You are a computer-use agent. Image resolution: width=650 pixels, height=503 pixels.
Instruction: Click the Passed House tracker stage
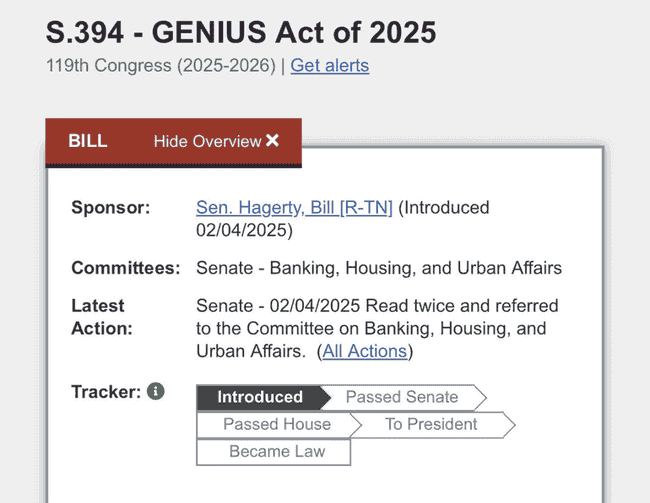pos(277,424)
